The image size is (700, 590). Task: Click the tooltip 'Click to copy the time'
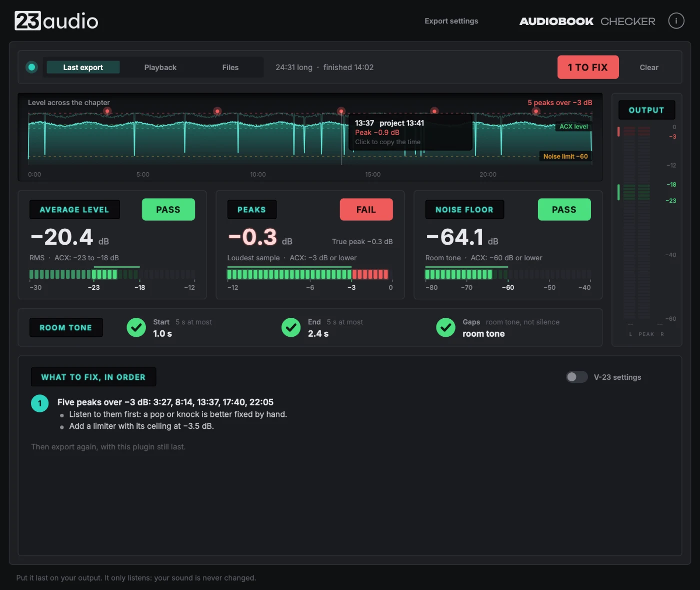387,142
